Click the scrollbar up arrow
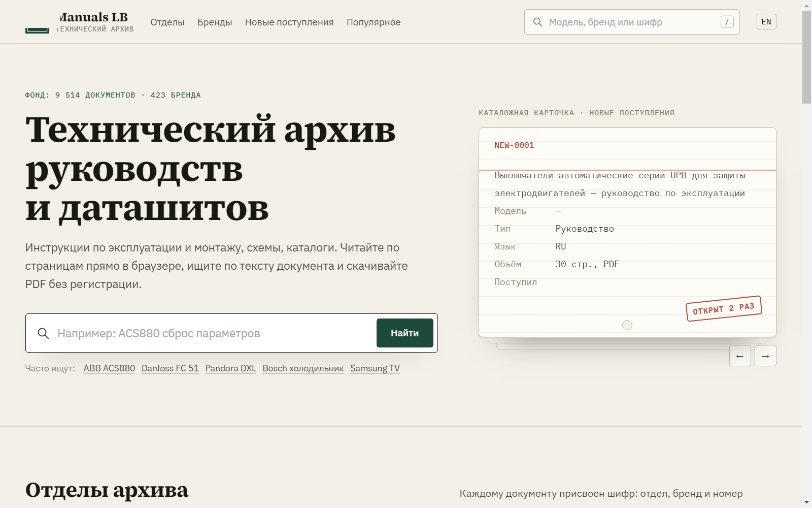812x508 pixels. tap(806, 5)
